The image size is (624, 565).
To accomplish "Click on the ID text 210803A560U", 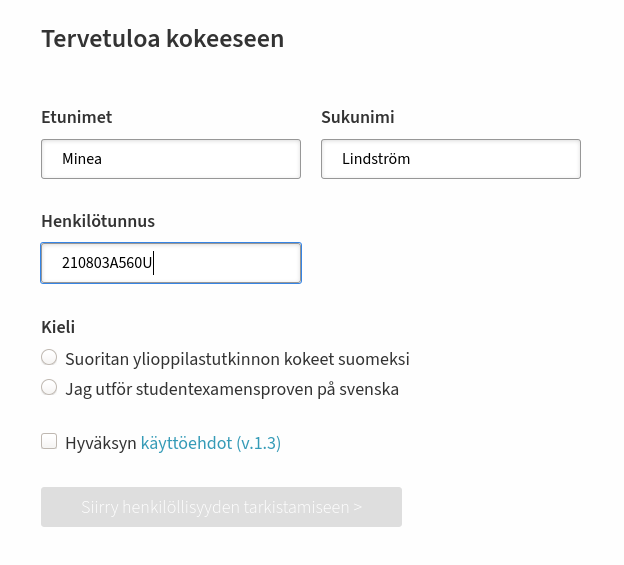I will pyautogui.click(x=107, y=264).
